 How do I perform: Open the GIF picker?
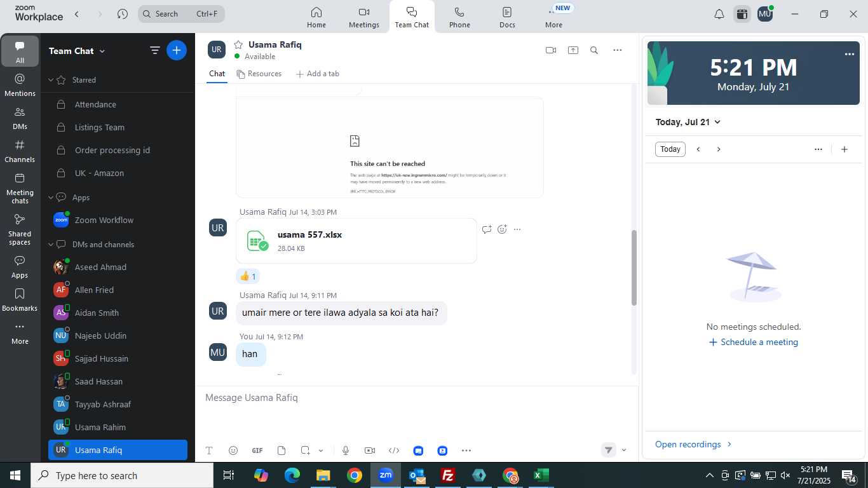(257, 451)
